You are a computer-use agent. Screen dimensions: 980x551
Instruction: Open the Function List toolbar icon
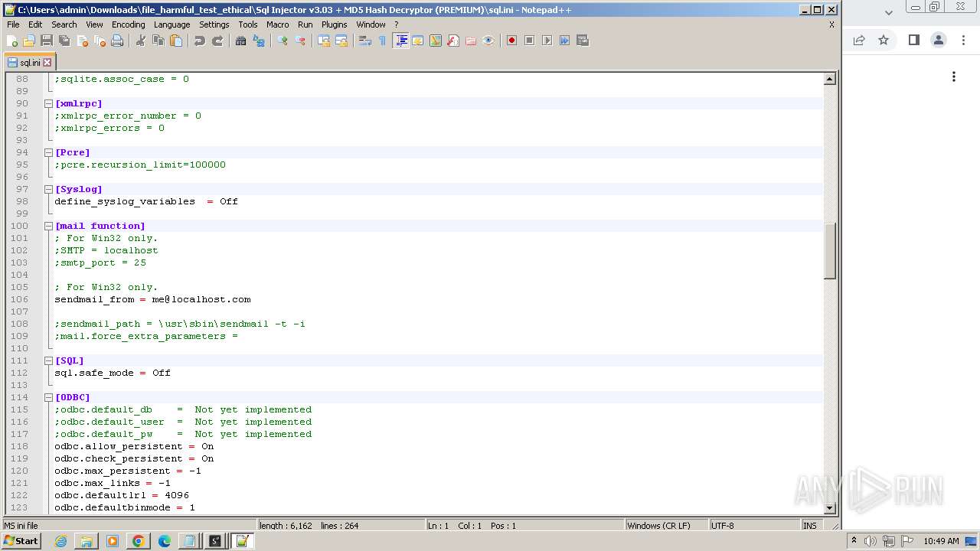pyautogui.click(x=453, y=41)
